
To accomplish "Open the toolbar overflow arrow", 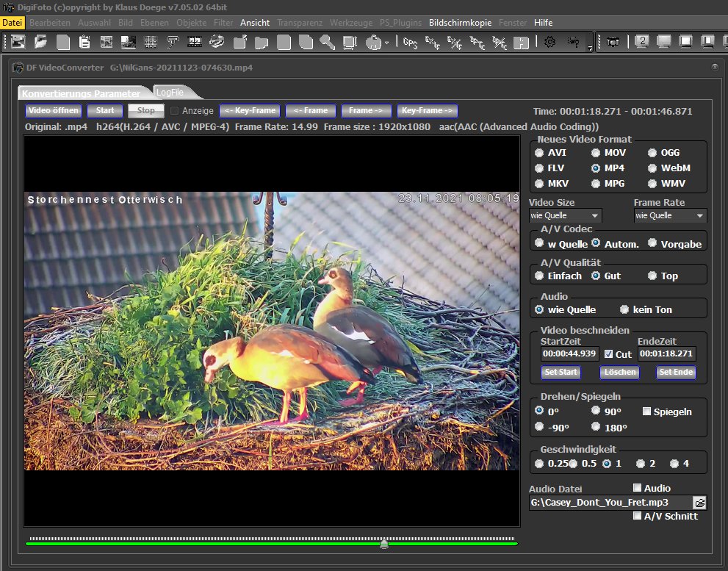I will coord(589,48).
